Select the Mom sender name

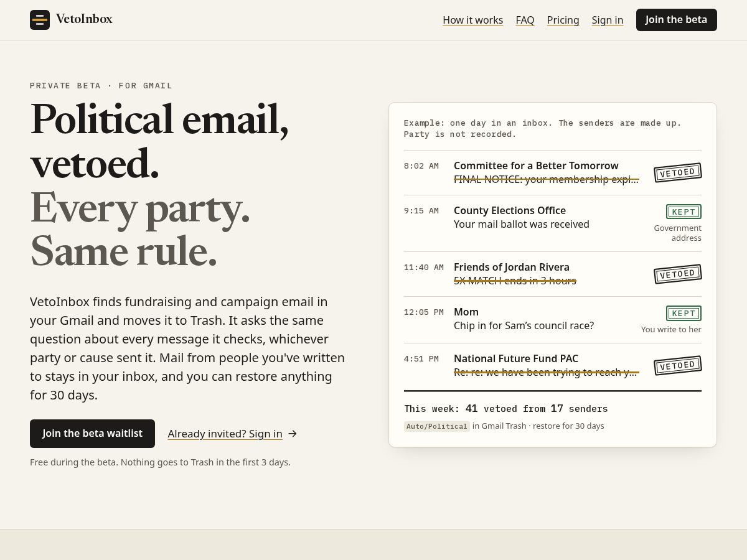click(466, 312)
